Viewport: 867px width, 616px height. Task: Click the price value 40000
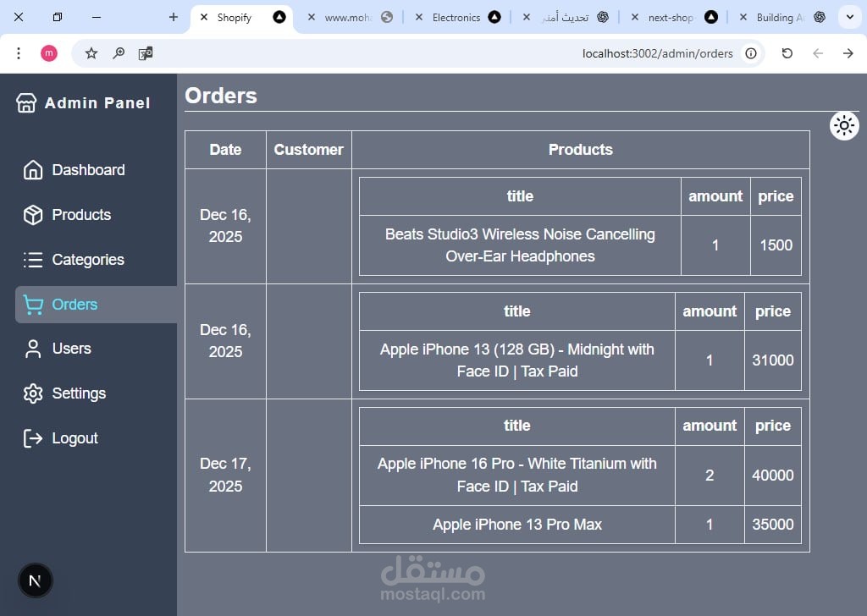click(772, 476)
